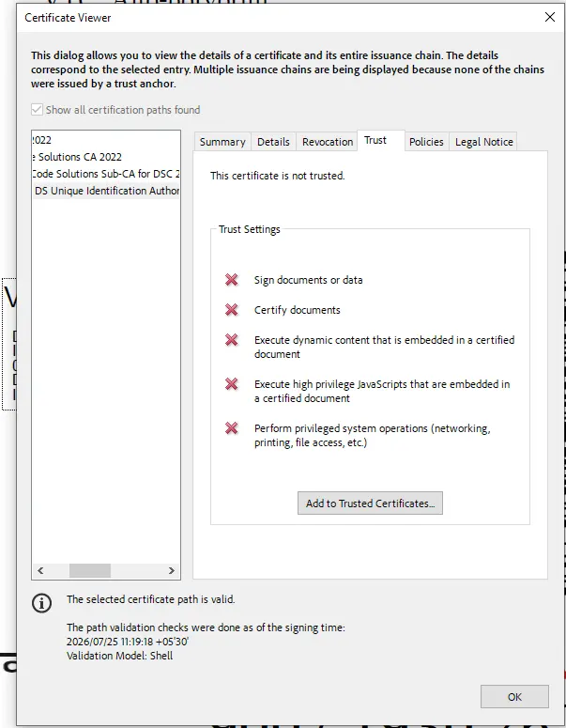Click the horizontal scrollbar thumb in certificate list
566x728 pixels.
(90, 570)
